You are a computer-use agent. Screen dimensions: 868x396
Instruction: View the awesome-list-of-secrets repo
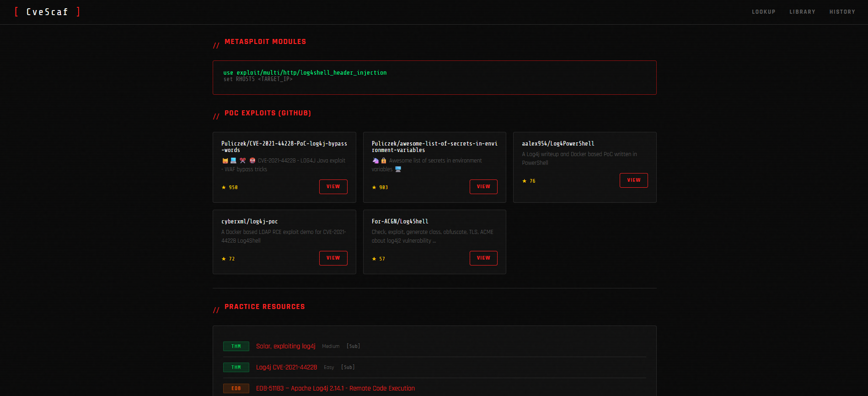click(x=483, y=187)
